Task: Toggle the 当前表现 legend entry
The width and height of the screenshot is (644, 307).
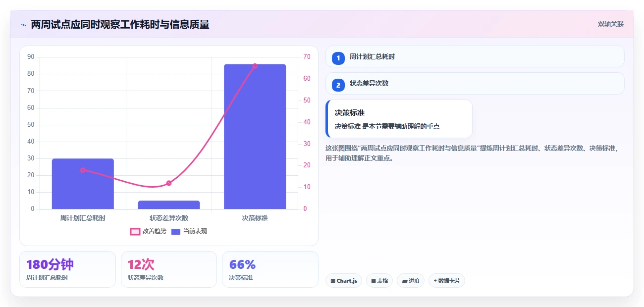Action: point(189,231)
